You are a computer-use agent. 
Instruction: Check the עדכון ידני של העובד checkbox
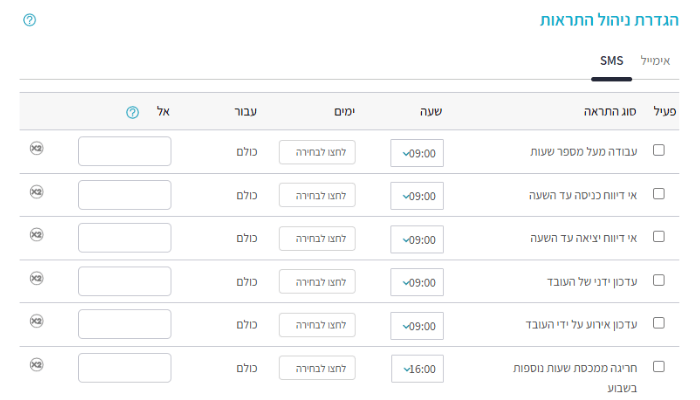click(x=658, y=281)
